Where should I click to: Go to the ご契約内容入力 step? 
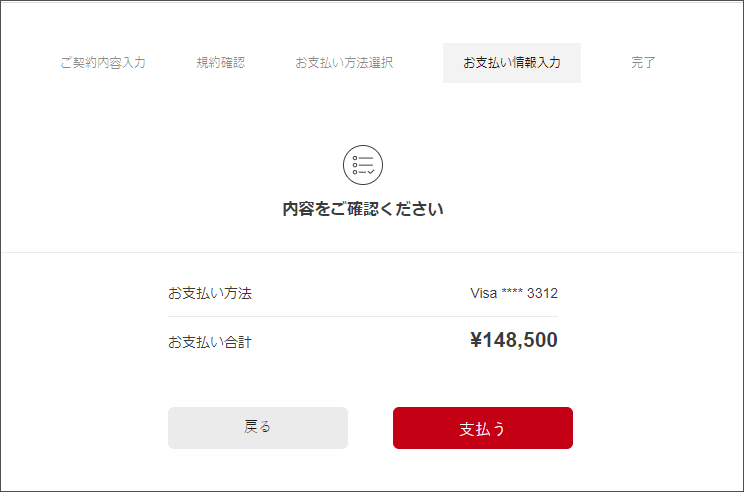[x=103, y=63]
